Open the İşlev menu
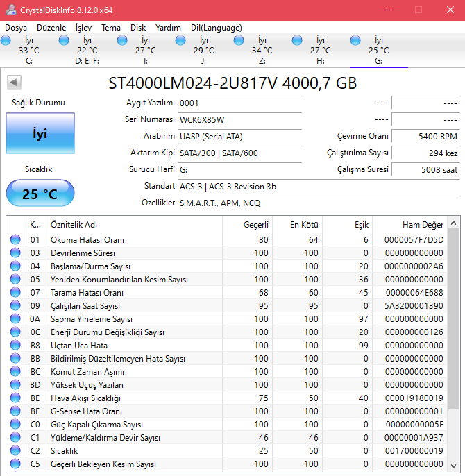 [83, 28]
